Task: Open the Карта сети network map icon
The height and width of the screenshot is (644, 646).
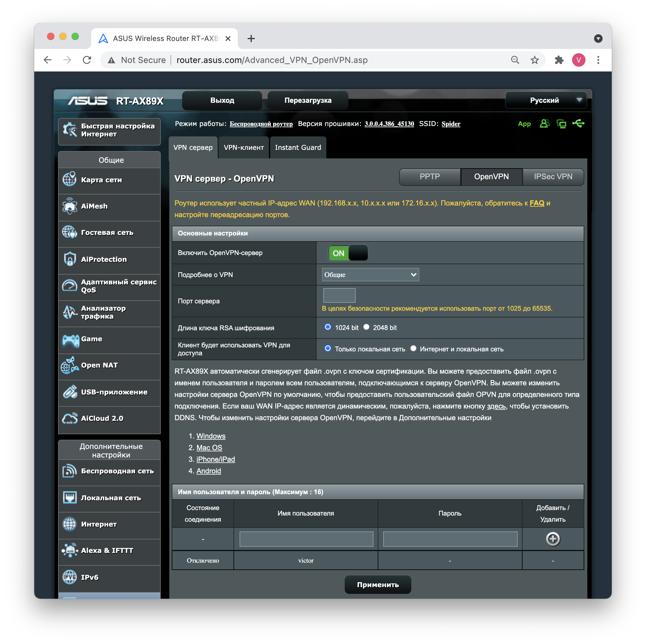Action: click(70, 179)
